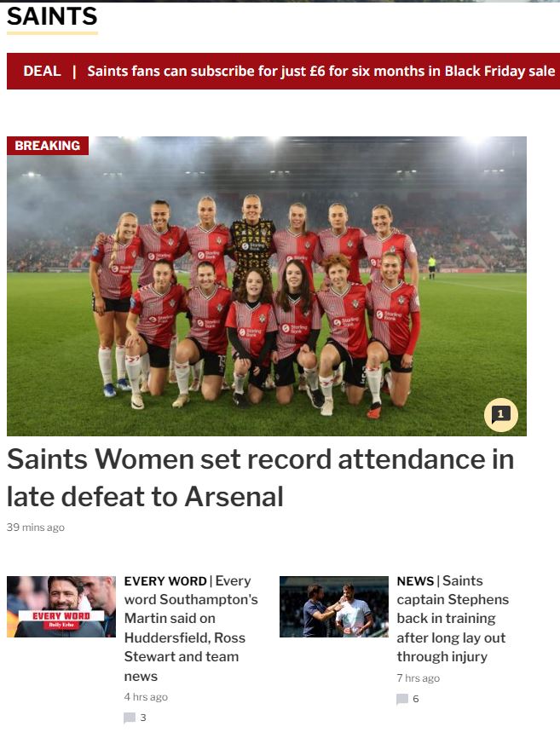Click the 39 mins ago timestamp
This screenshot has height=744, width=560.
click(x=36, y=528)
